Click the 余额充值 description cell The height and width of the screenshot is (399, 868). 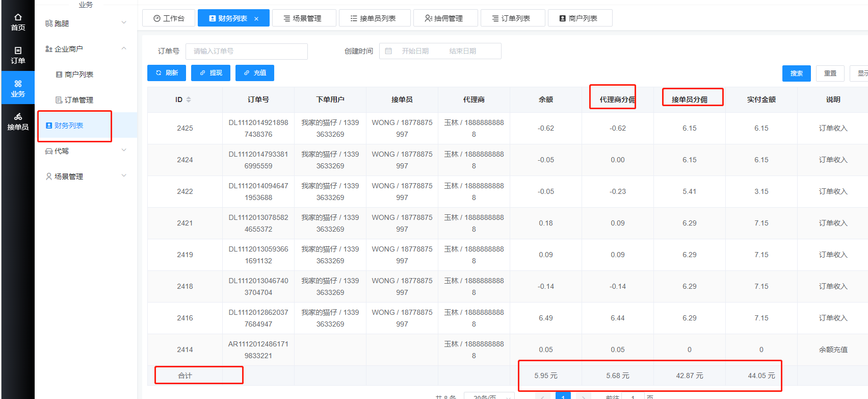click(x=833, y=350)
